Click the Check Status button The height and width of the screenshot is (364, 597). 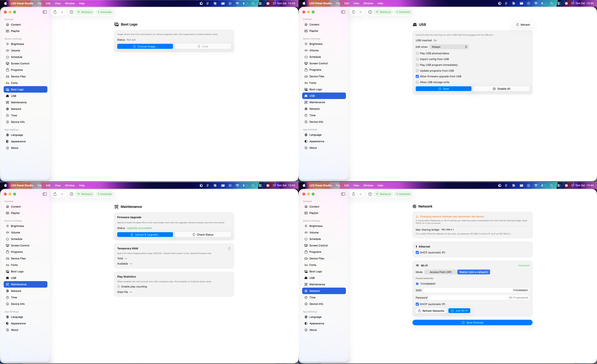(203, 235)
